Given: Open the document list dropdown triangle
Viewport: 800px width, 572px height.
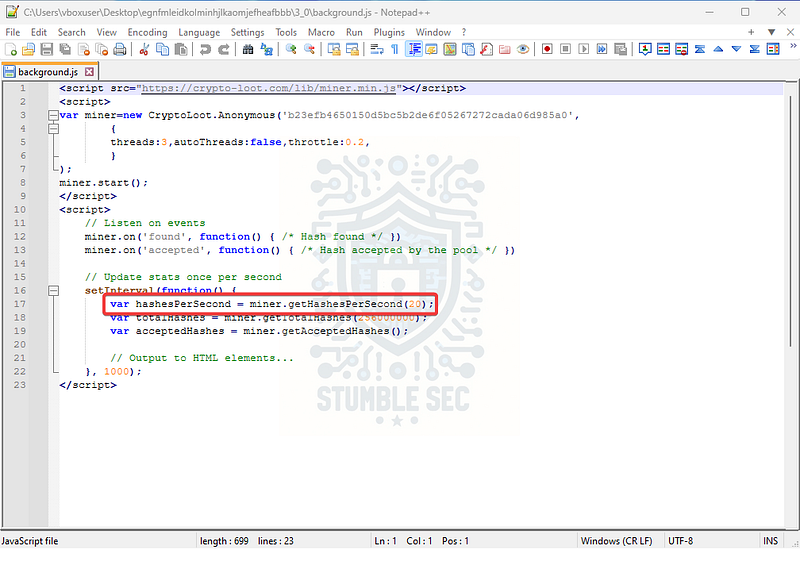Looking at the screenshot, I should [x=771, y=32].
